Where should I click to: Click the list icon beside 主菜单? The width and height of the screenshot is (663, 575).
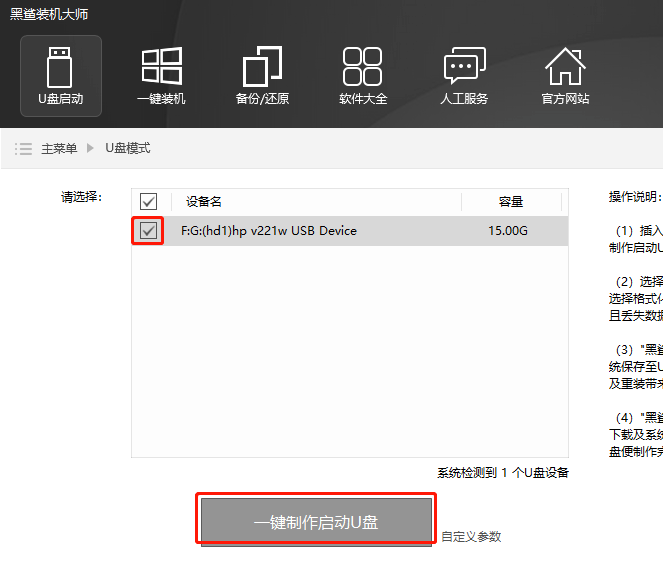coord(24,148)
